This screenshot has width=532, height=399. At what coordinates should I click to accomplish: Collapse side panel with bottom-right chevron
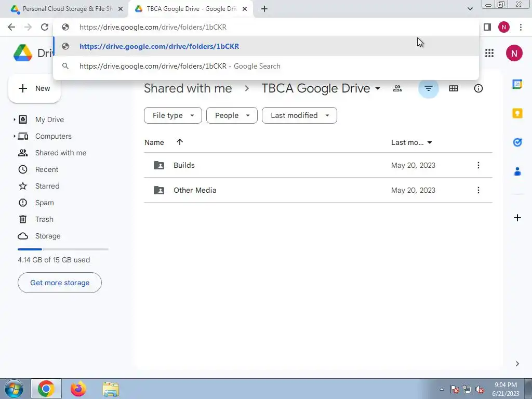[x=517, y=364]
